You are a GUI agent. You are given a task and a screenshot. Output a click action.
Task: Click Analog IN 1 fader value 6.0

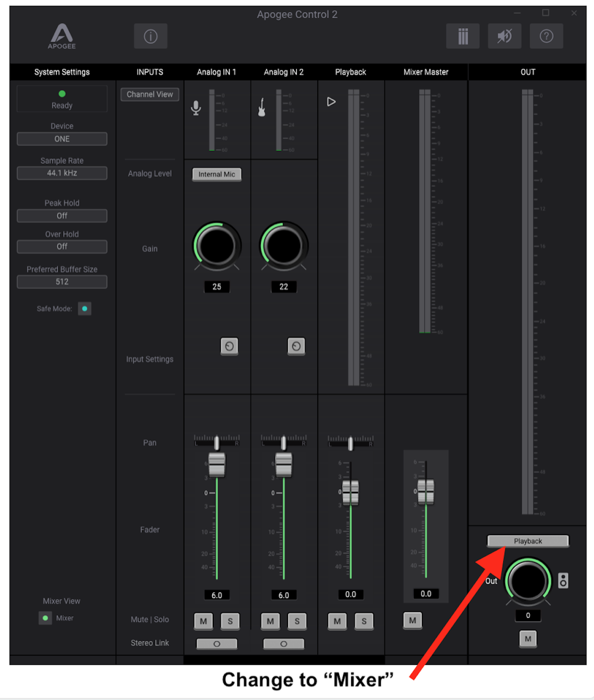click(217, 595)
